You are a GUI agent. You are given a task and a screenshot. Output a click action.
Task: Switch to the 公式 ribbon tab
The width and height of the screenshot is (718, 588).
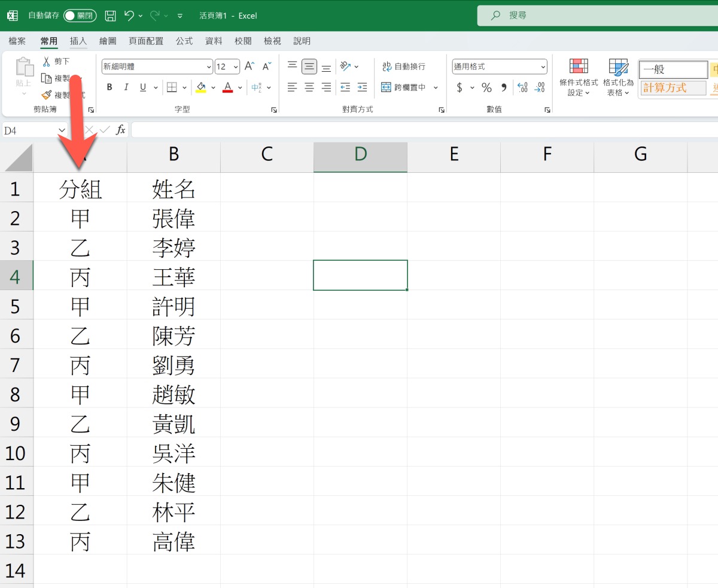click(x=184, y=41)
